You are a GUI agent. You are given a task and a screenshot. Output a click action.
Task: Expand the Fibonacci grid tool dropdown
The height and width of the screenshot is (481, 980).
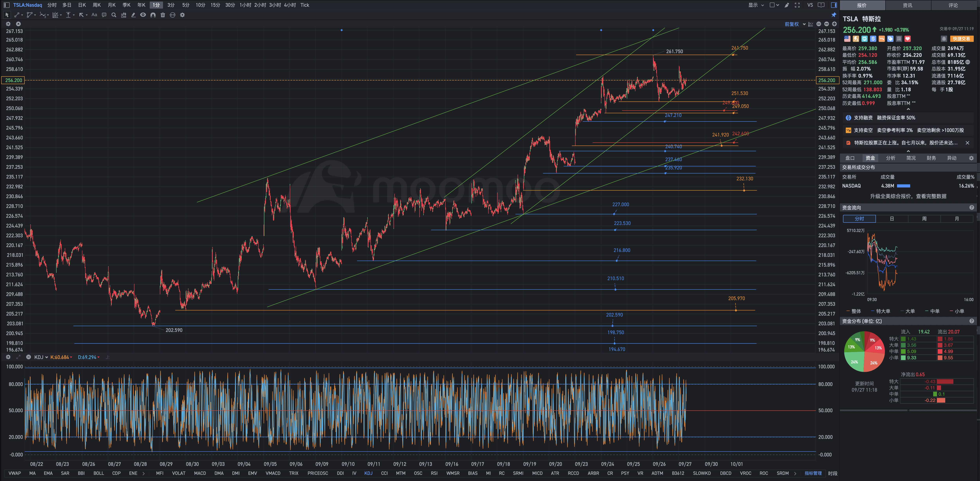61,15
